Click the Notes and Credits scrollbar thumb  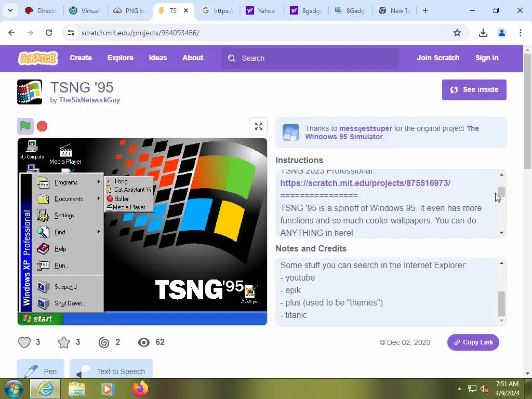[501, 303]
